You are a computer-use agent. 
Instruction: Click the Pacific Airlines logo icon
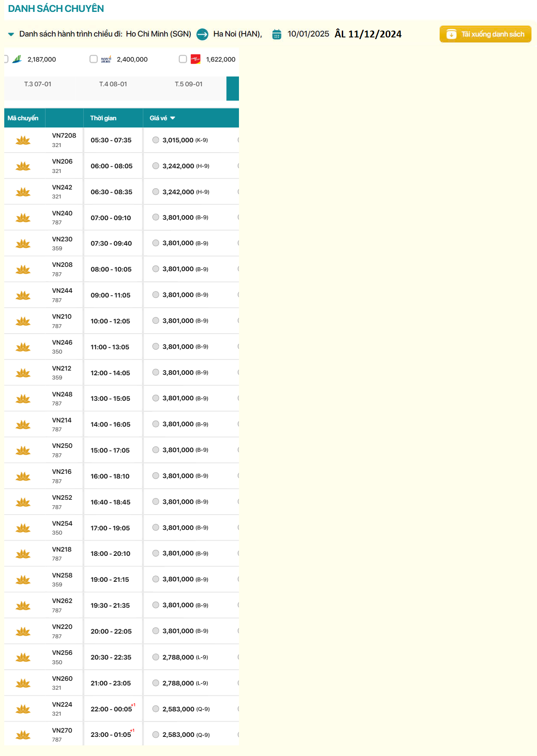click(106, 59)
